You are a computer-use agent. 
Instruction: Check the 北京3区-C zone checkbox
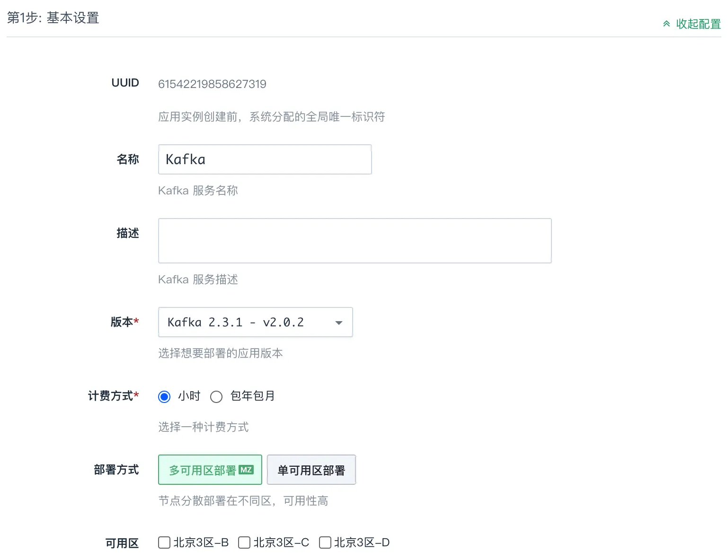pos(244,542)
